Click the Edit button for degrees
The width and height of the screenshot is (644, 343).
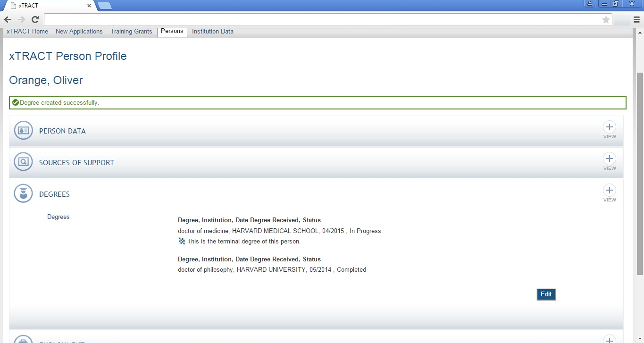coord(546,294)
